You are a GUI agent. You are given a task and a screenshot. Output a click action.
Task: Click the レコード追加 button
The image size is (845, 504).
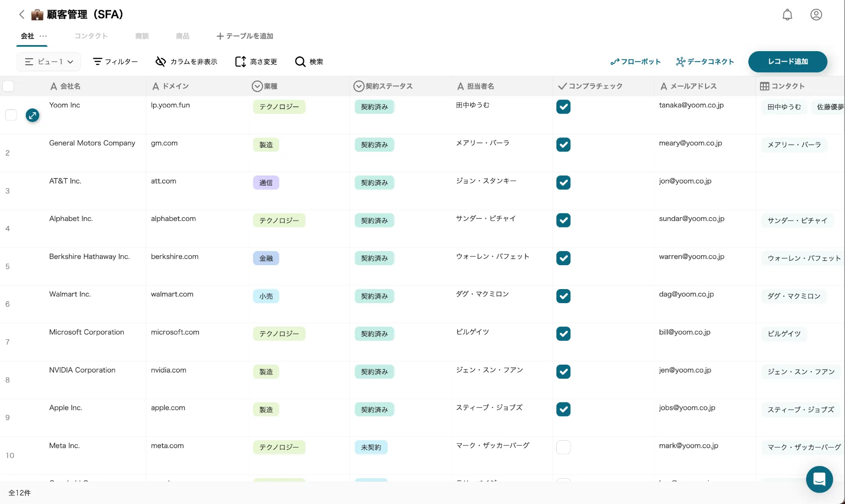tap(788, 61)
